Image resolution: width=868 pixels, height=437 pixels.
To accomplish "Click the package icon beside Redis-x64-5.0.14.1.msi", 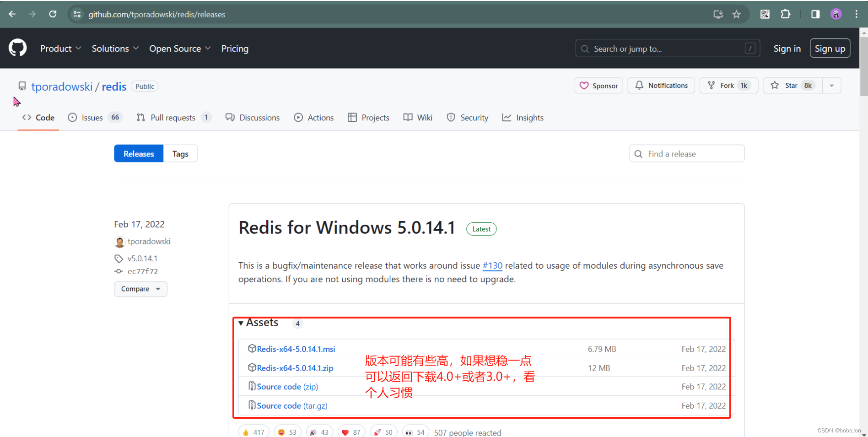I will [x=252, y=349].
